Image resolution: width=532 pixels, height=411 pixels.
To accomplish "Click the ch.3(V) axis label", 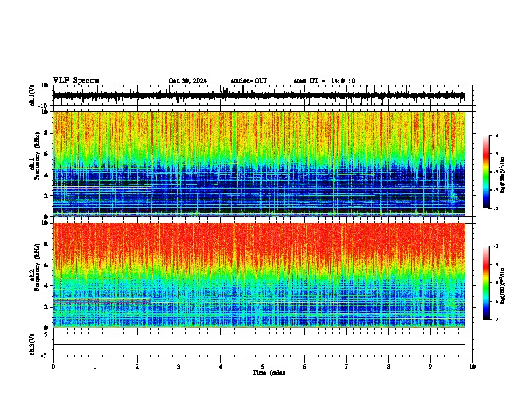I will click(32, 345).
